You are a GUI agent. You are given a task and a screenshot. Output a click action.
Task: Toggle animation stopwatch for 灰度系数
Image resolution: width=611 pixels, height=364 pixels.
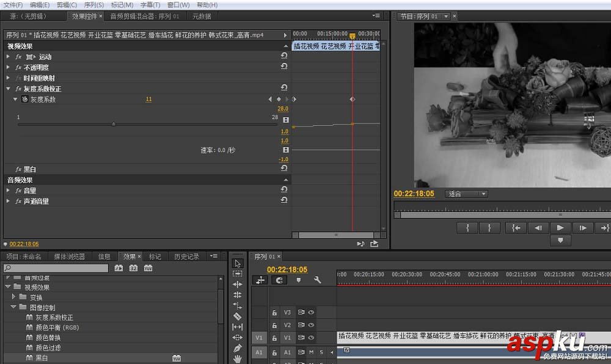(x=24, y=99)
